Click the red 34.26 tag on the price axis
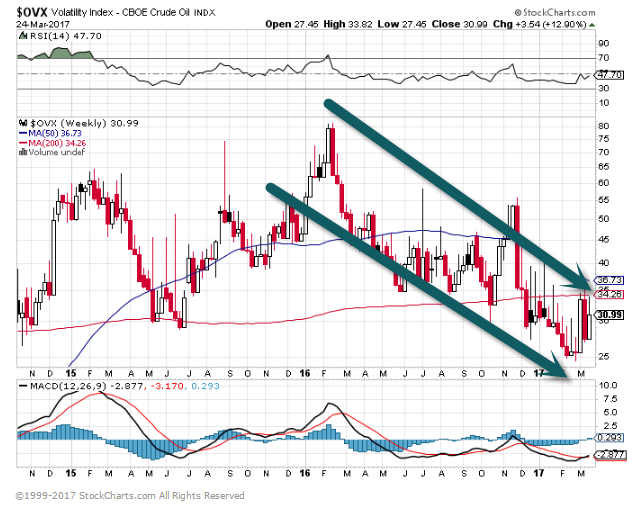This screenshot has width=644, height=508. (x=610, y=294)
